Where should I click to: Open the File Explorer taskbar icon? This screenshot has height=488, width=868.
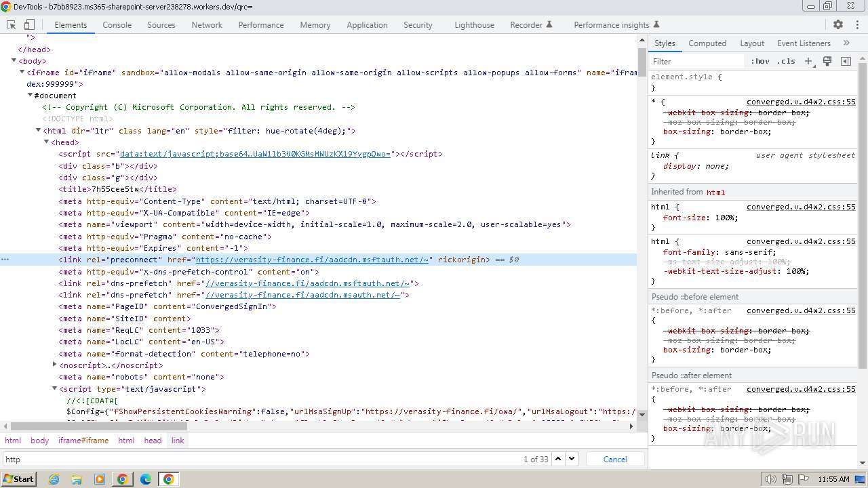[x=77, y=479]
